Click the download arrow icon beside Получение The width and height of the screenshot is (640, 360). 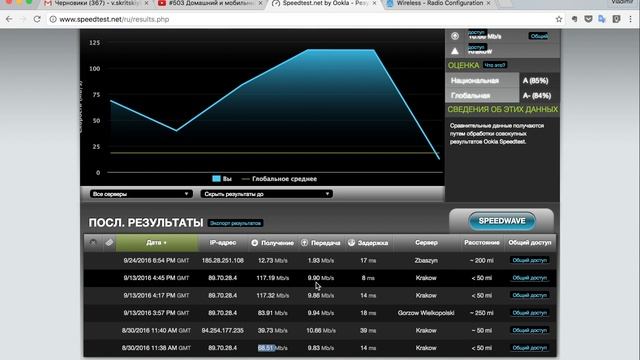point(254,243)
